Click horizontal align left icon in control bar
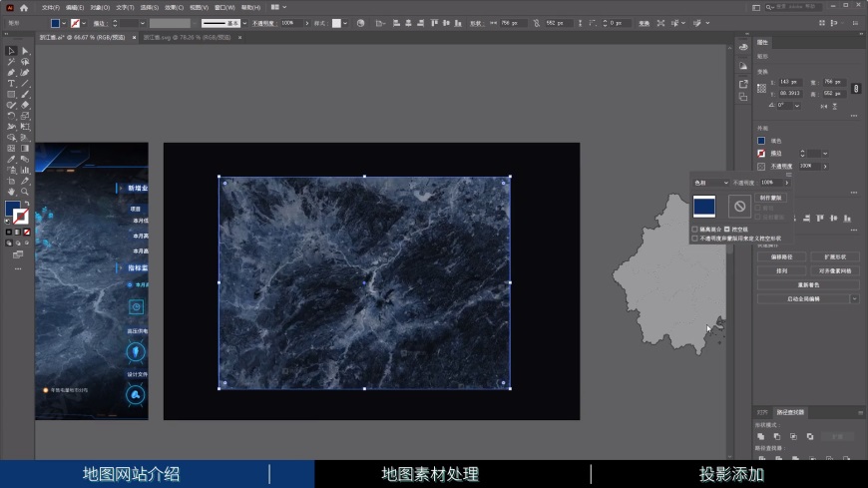This screenshot has height=488, width=868. (x=396, y=23)
